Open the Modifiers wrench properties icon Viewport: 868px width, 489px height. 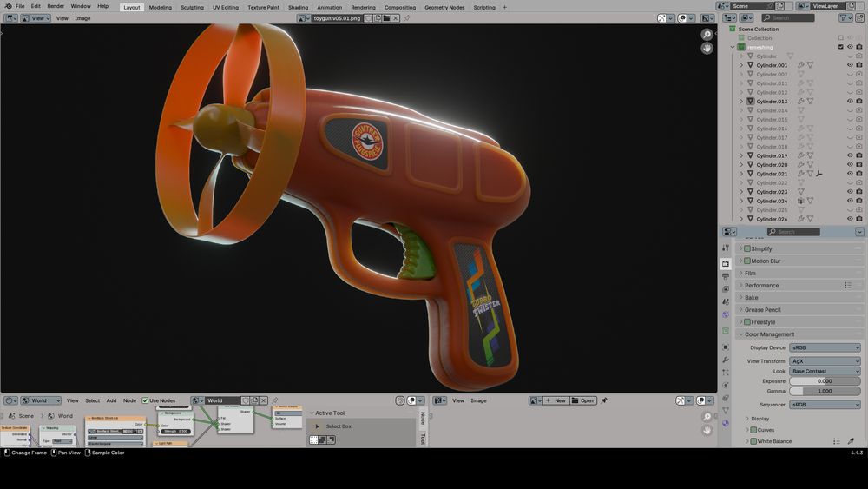point(726,360)
